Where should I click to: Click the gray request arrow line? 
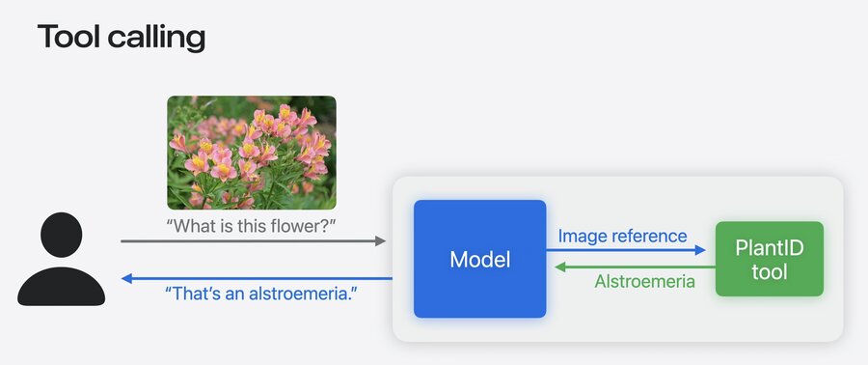click(x=248, y=241)
